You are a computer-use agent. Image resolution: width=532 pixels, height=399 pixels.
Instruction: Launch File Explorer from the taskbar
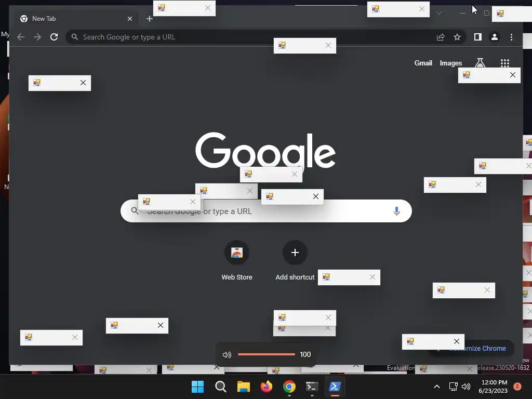click(x=243, y=387)
